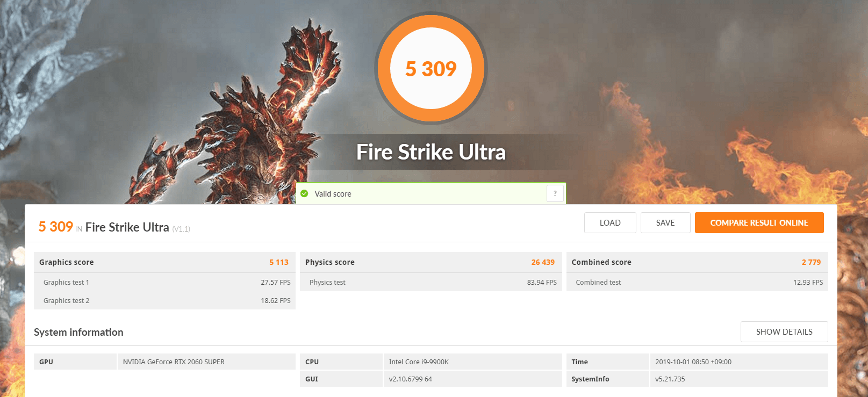Click the SystemInfo version v5.21.735
Viewport: 868px width, 397px height.
670,379
